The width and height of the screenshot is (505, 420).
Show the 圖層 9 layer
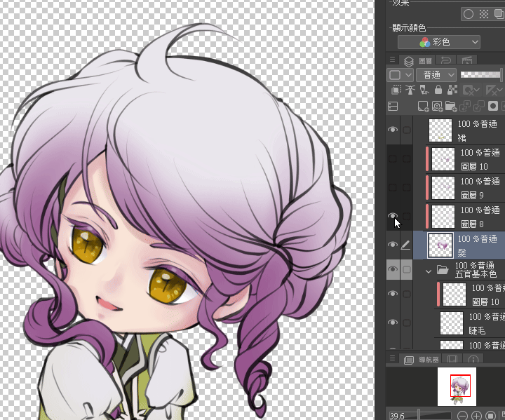pos(393,187)
